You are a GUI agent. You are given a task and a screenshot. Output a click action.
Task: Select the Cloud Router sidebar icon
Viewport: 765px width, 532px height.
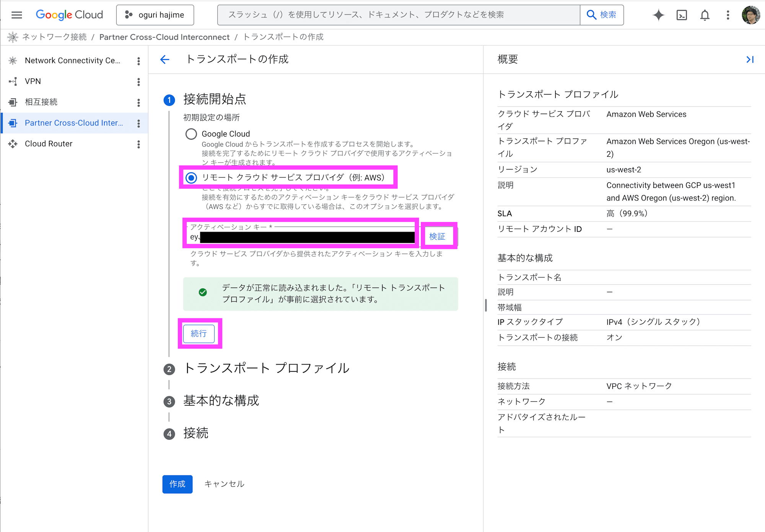click(13, 144)
